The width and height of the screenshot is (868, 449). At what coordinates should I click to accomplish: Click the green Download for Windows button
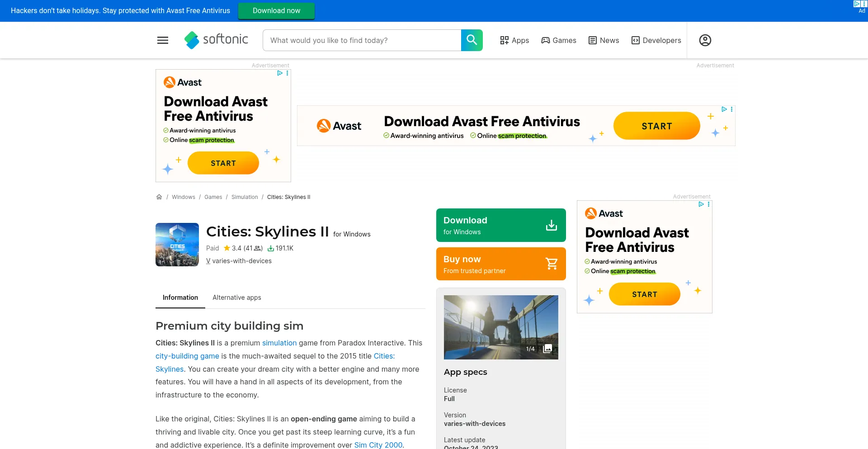[x=501, y=225]
